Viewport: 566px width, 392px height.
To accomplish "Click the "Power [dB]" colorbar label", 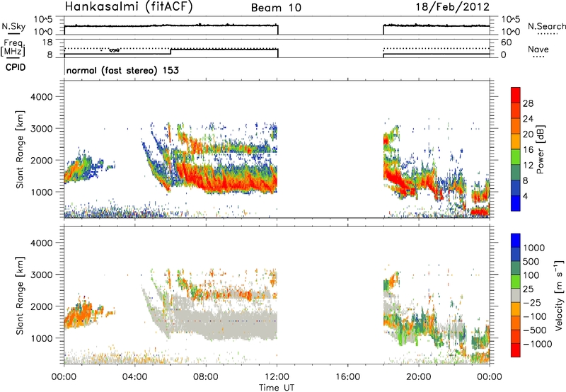I will click(x=541, y=149).
